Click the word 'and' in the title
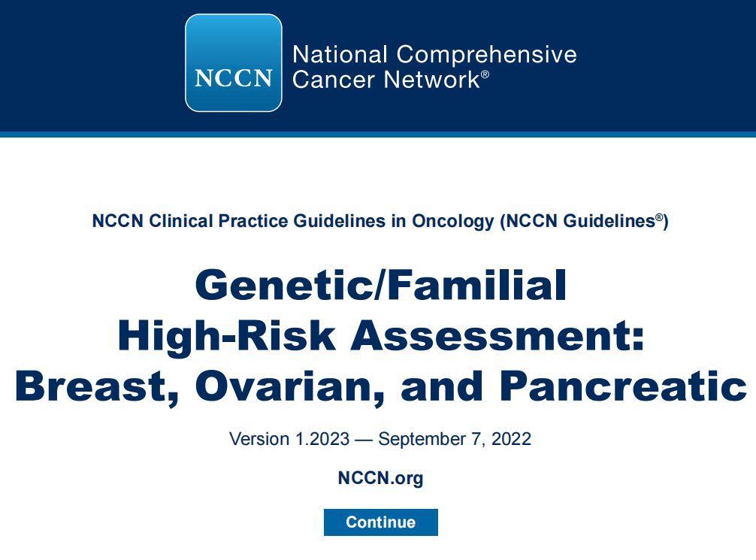756x560 pixels. [442, 386]
